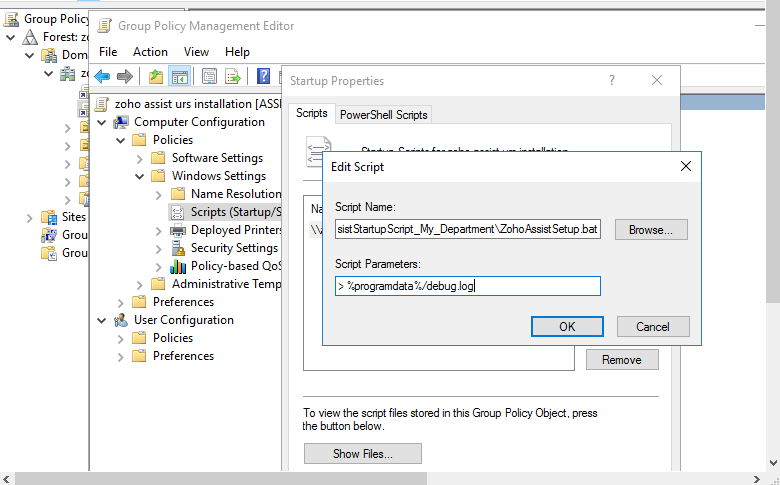Image resolution: width=780 pixels, height=485 pixels.
Task: Select Security Settings in the tree
Action: [x=234, y=248]
